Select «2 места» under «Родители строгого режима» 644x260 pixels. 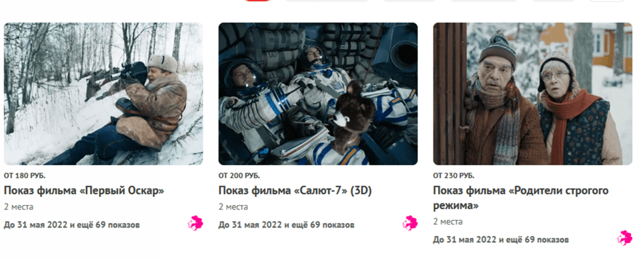[x=448, y=222]
